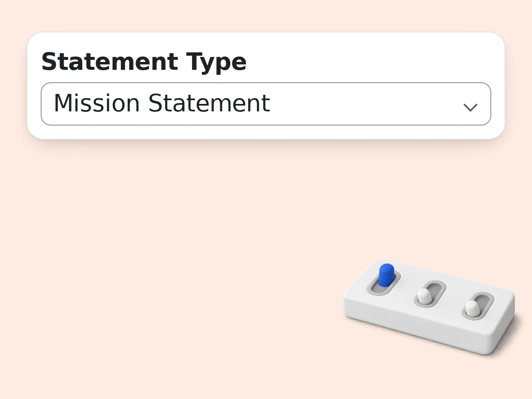Image resolution: width=532 pixels, height=399 pixels.
Task: Click the blank space right of Mission Statement text
Action: [366, 104]
